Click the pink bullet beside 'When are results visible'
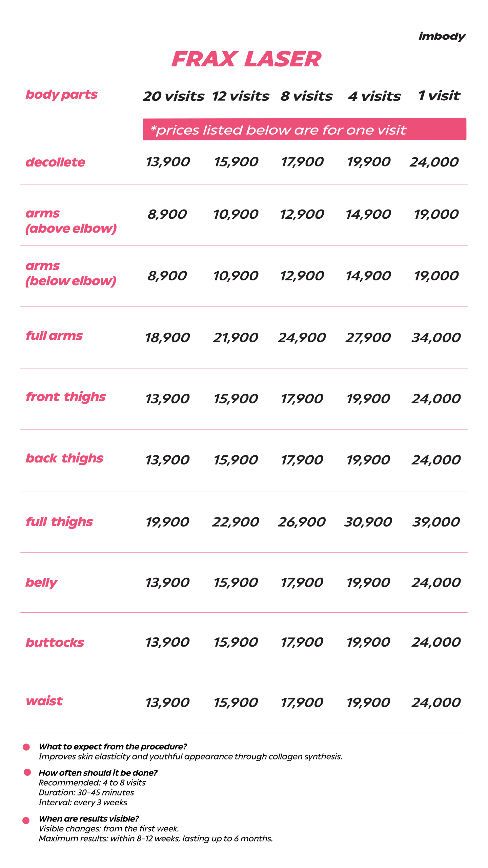 coord(26,821)
